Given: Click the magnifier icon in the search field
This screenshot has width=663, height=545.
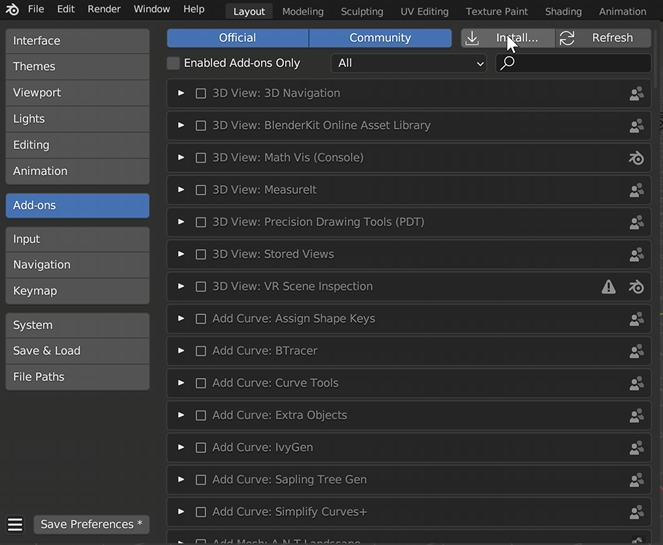Looking at the screenshot, I should [508, 63].
